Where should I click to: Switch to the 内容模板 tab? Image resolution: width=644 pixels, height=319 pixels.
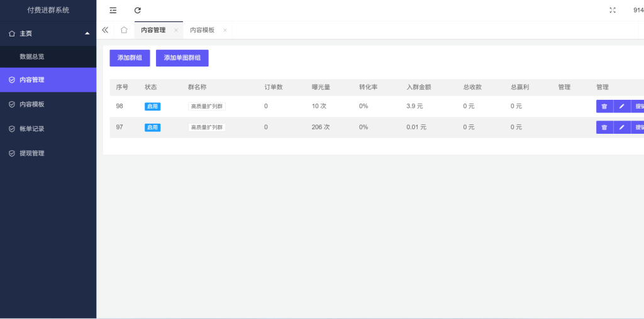tap(202, 30)
